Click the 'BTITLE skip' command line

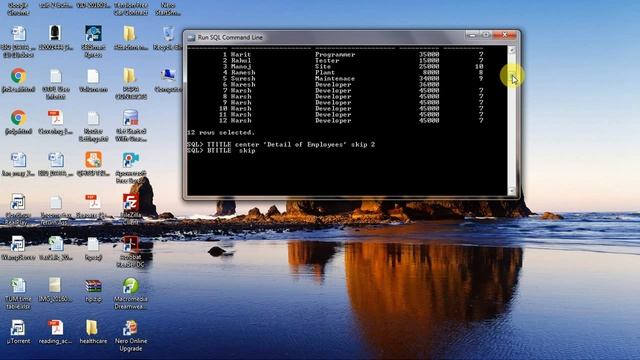click(231, 151)
